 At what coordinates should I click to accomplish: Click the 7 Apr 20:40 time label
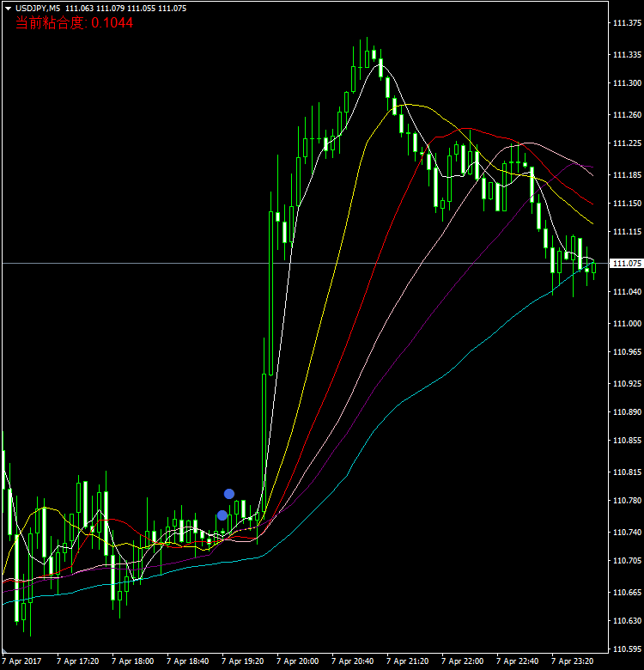(352, 661)
